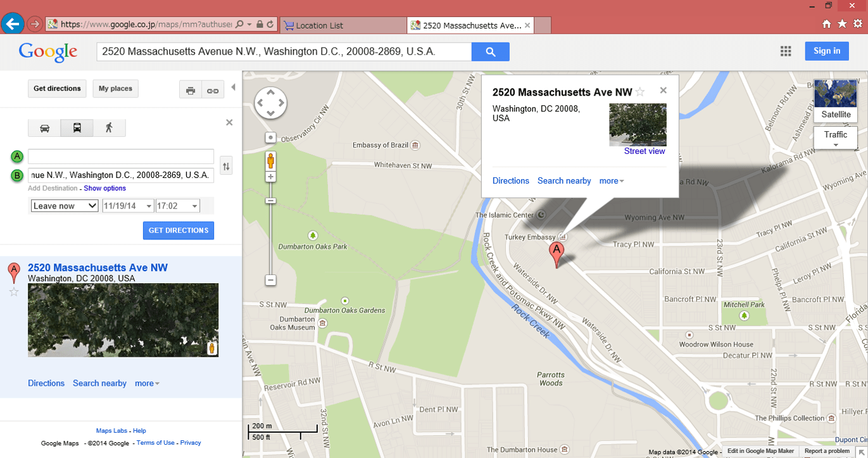Click the street view thumbnail in info window
Screen dimensions: 868x458
coord(638,125)
